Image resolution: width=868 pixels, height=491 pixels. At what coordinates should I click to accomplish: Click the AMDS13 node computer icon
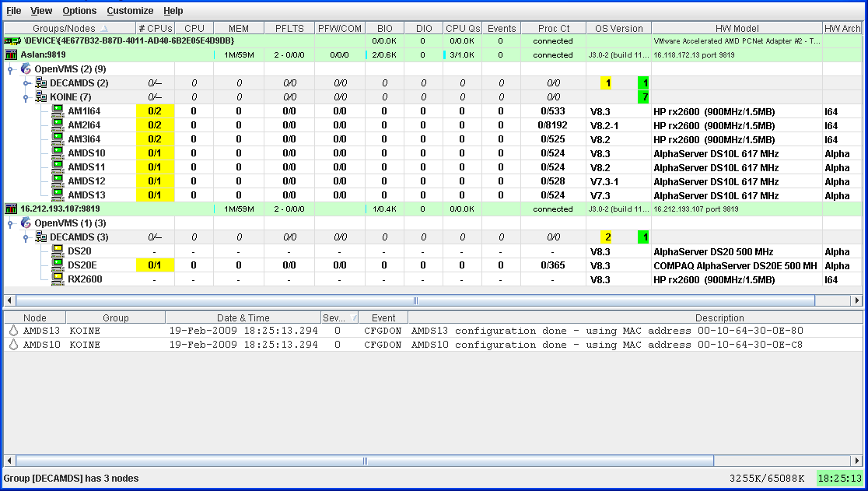click(x=58, y=195)
